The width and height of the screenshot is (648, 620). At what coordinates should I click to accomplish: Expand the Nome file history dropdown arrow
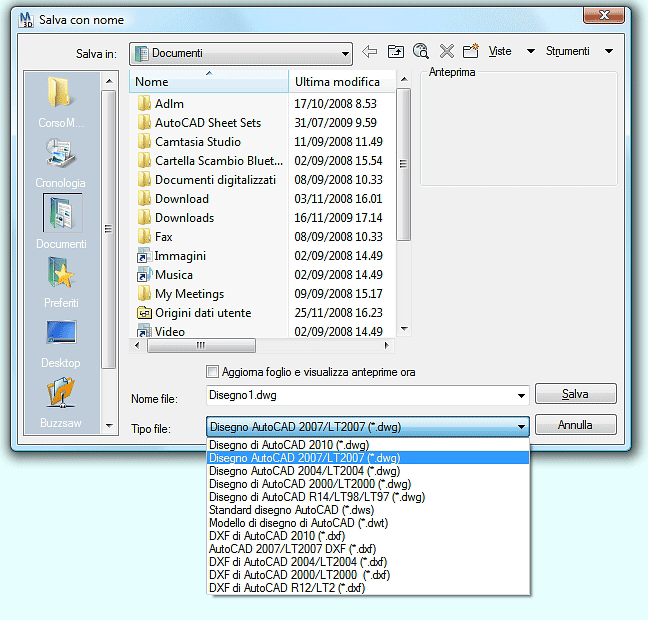click(521, 396)
